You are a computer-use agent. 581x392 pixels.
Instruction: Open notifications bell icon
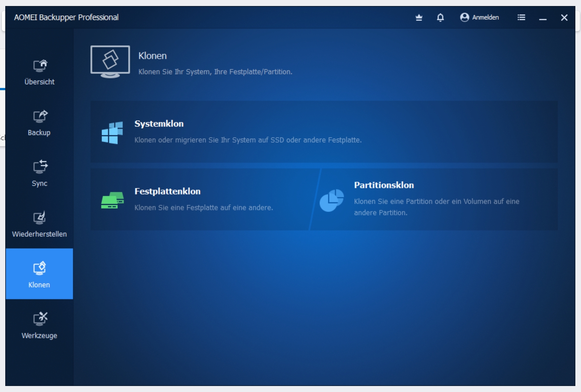(440, 17)
